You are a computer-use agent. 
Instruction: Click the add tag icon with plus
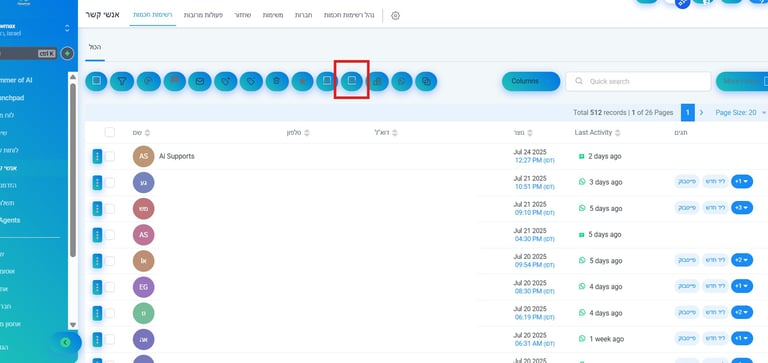[x=226, y=81]
